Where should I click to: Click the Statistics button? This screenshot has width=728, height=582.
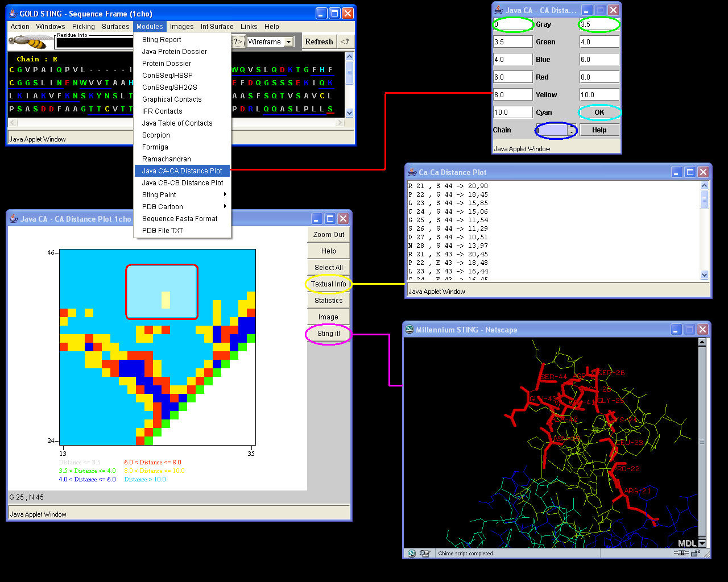coord(329,300)
